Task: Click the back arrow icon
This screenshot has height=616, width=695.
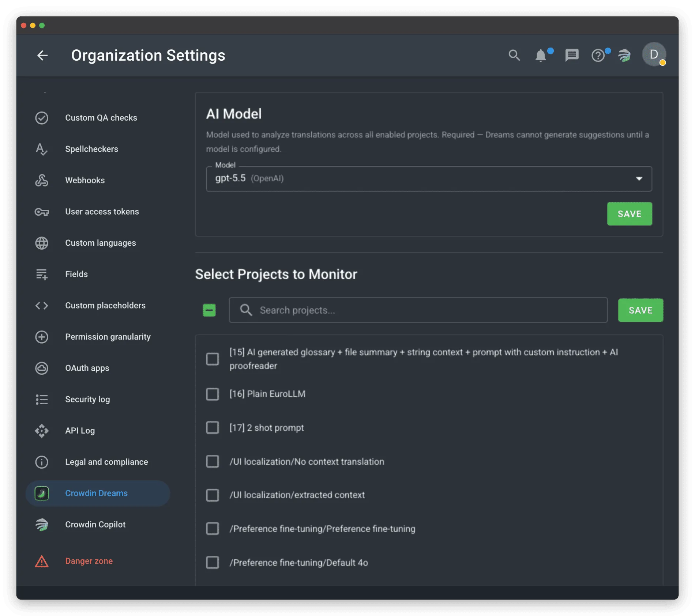Action: click(42, 55)
